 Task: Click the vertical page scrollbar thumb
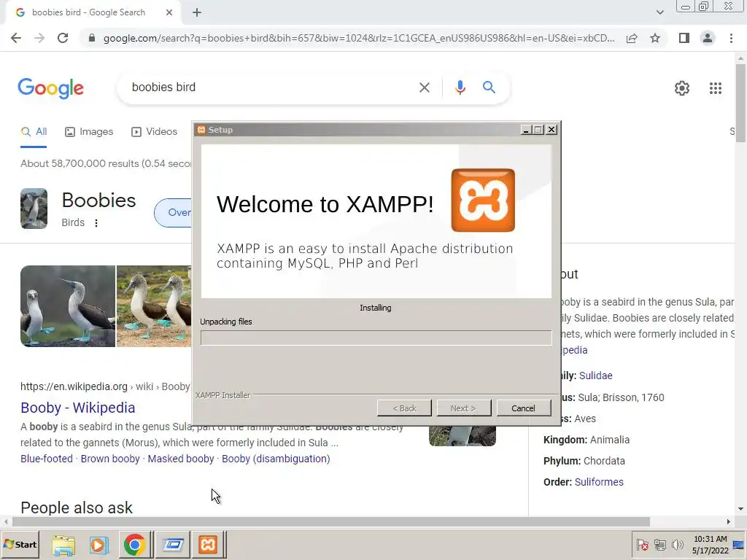point(740,102)
